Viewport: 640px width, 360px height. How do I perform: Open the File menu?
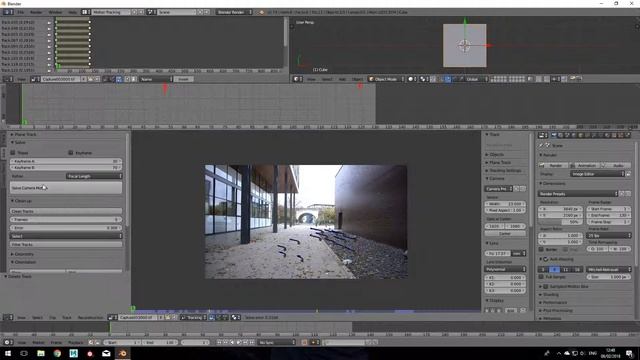pyautogui.click(x=20, y=12)
